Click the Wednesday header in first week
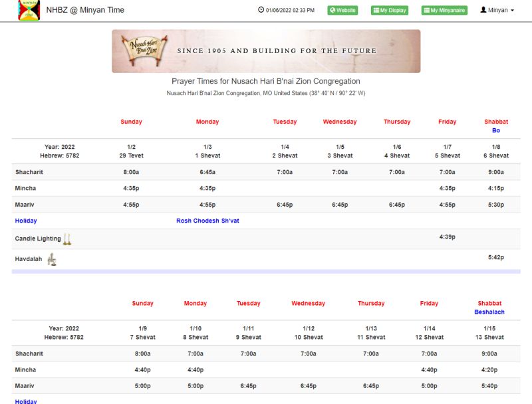The width and height of the screenshot is (532, 404). (x=340, y=122)
